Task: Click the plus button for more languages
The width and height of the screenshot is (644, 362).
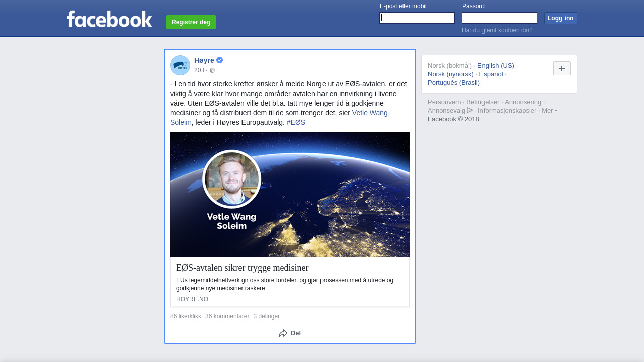Action: pos(562,68)
